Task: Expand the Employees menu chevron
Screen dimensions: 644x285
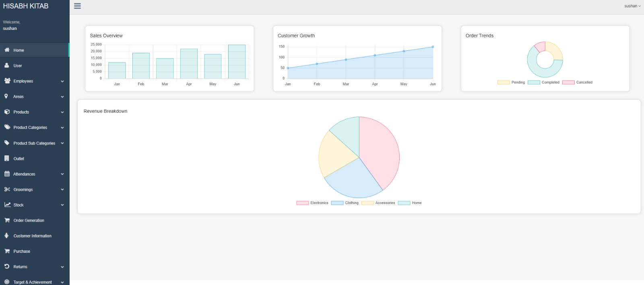Action: [x=62, y=81]
